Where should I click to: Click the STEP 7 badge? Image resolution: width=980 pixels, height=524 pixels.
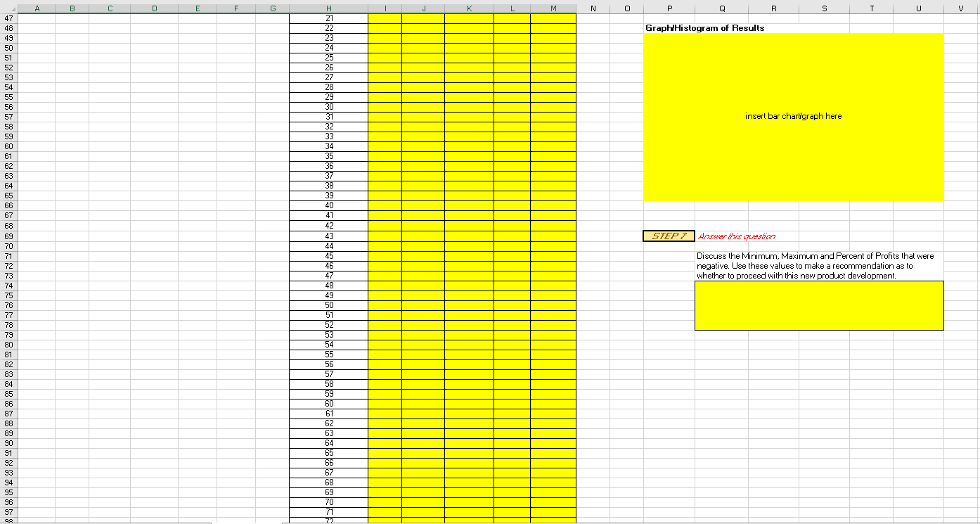click(667, 236)
